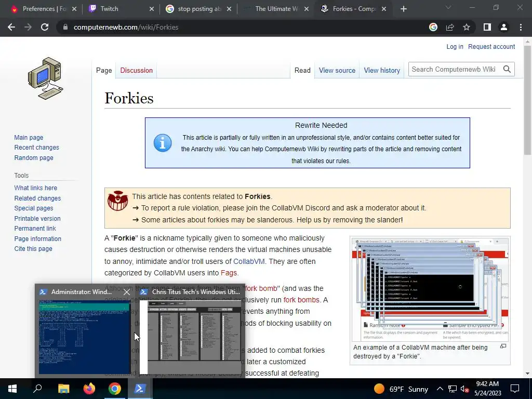Open Recent changes in sidebar
Screen dimensions: 532x399
tap(37, 147)
